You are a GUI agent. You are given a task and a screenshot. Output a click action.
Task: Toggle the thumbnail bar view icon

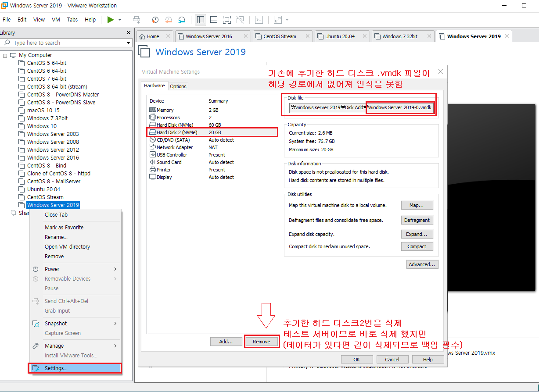pyautogui.click(x=214, y=20)
